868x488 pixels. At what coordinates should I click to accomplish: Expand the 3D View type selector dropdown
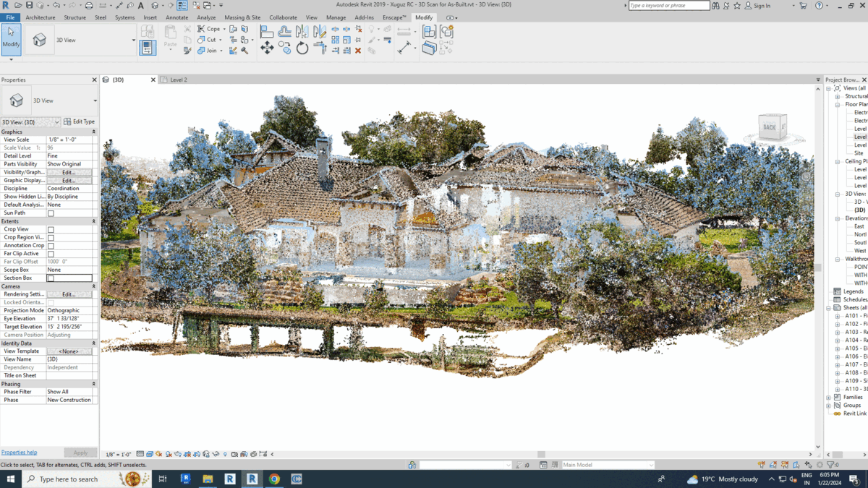click(x=95, y=101)
